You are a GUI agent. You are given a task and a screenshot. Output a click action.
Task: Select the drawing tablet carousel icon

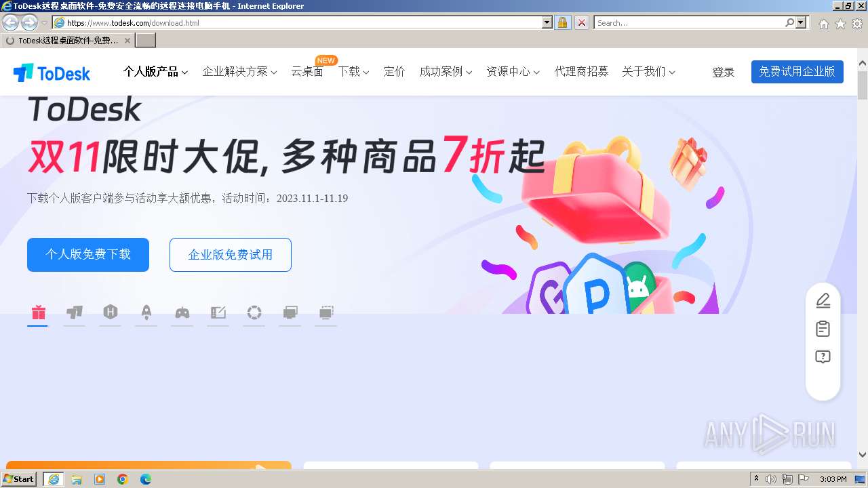click(x=218, y=312)
